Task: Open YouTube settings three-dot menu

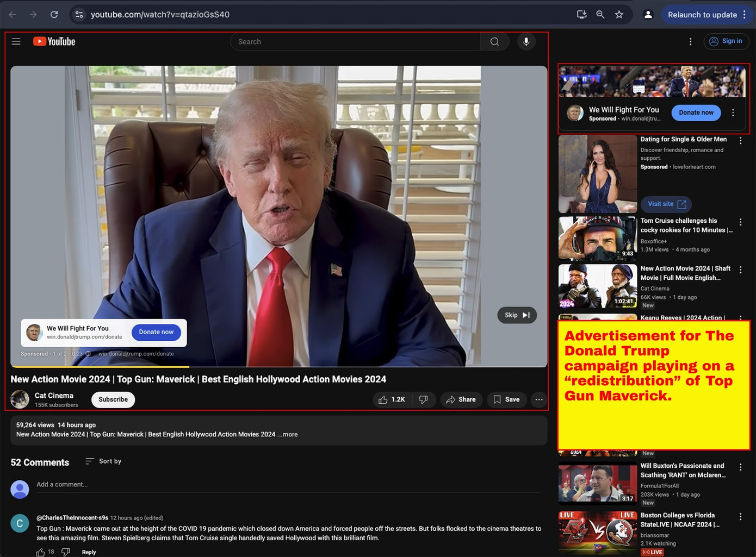Action: click(x=690, y=42)
